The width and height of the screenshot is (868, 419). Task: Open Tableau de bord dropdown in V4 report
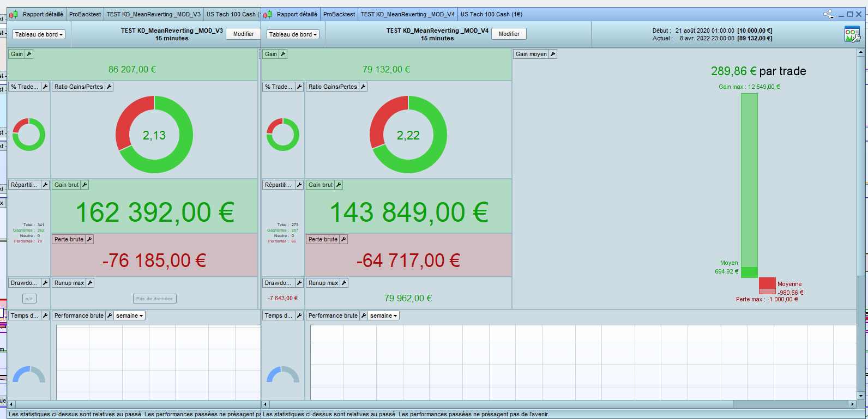[293, 34]
